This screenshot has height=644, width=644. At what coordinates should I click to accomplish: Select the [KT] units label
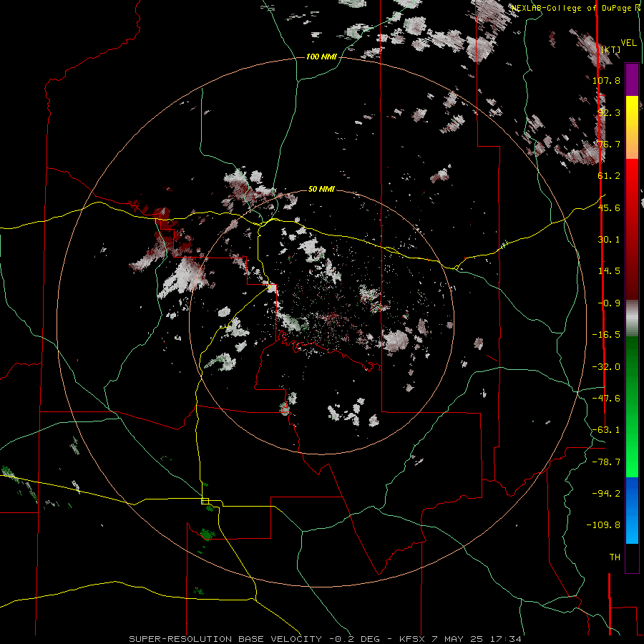point(611,50)
